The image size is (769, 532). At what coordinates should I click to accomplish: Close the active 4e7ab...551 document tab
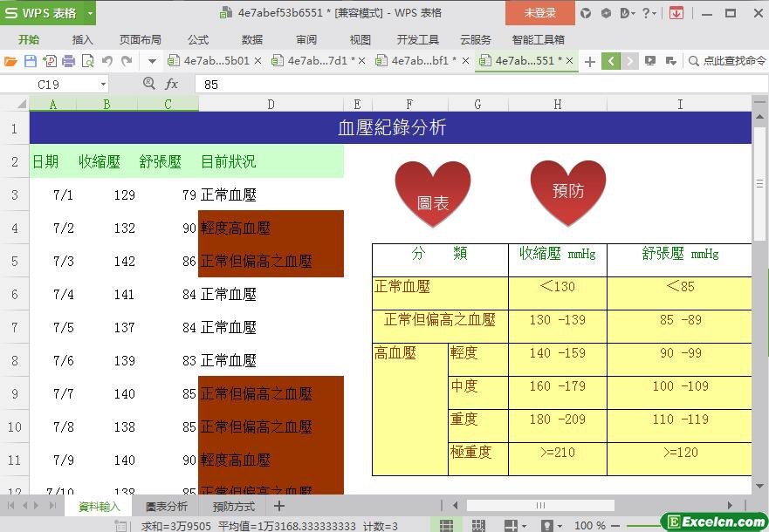tap(569, 61)
